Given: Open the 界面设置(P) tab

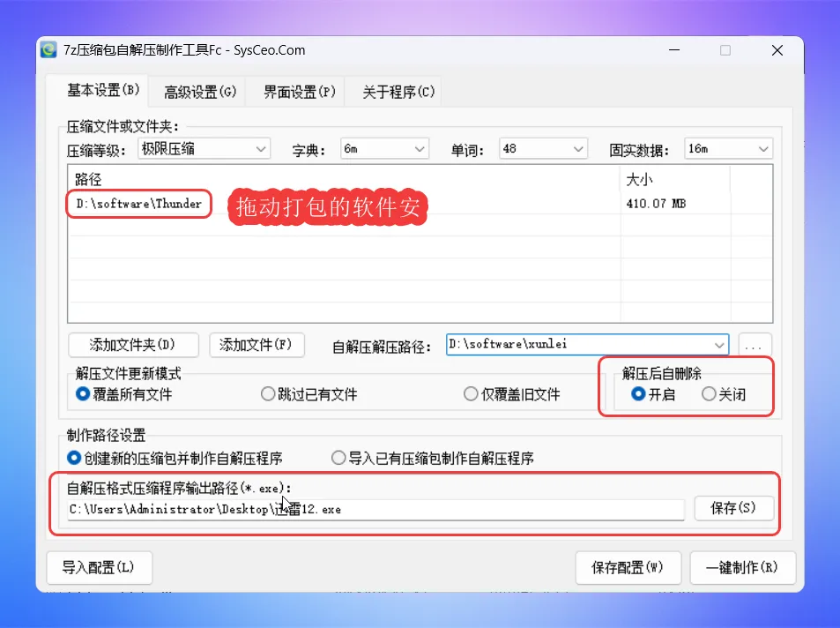Looking at the screenshot, I should [299, 92].
